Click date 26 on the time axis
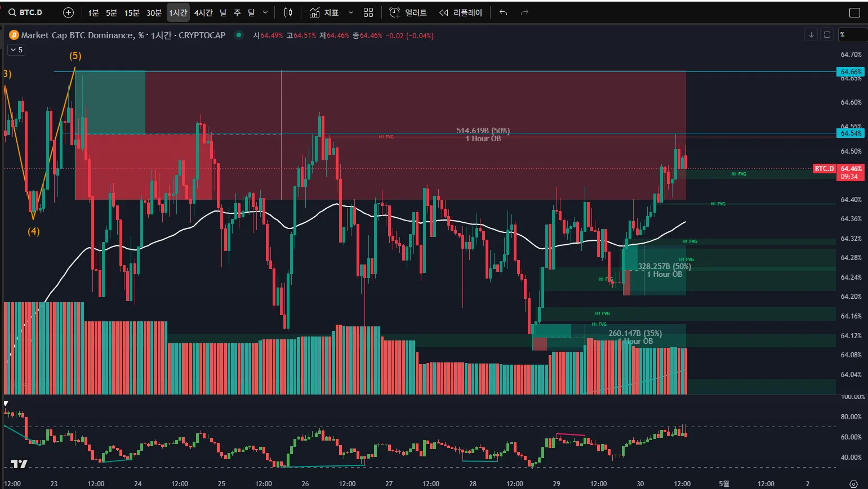This screenshot has height=489, width=868. [305, 483]
